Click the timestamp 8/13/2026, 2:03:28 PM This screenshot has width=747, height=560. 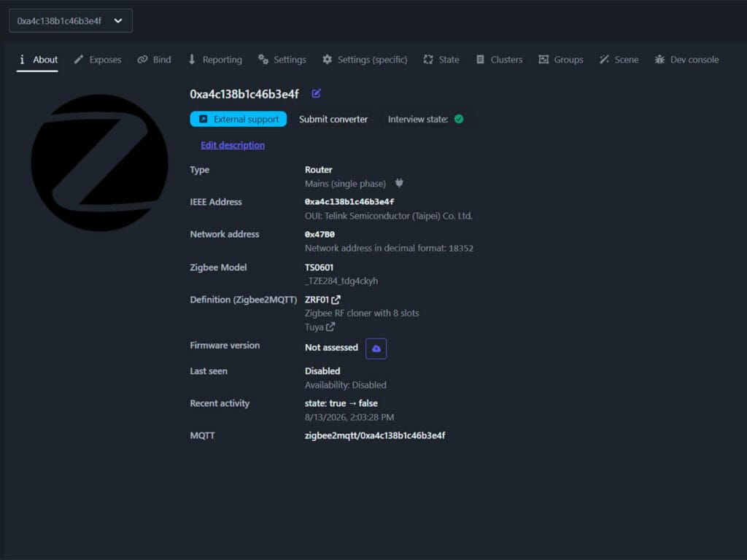(x=349, y=417)
